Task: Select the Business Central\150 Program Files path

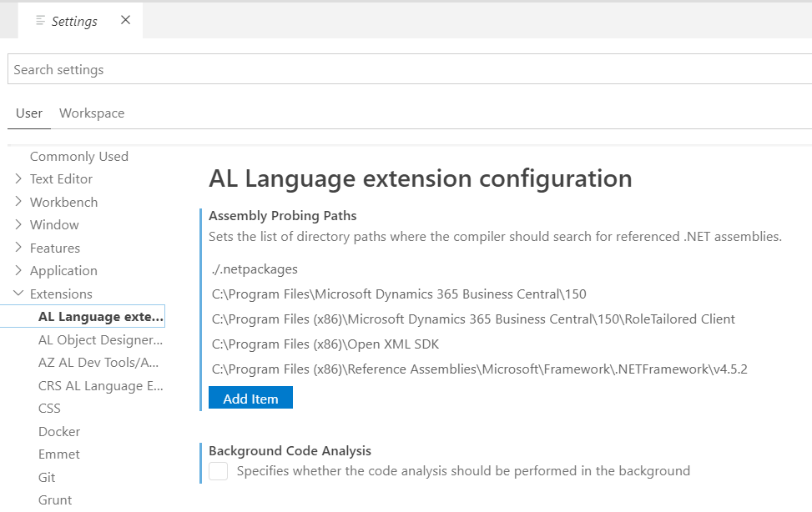Action: [399, 294]
